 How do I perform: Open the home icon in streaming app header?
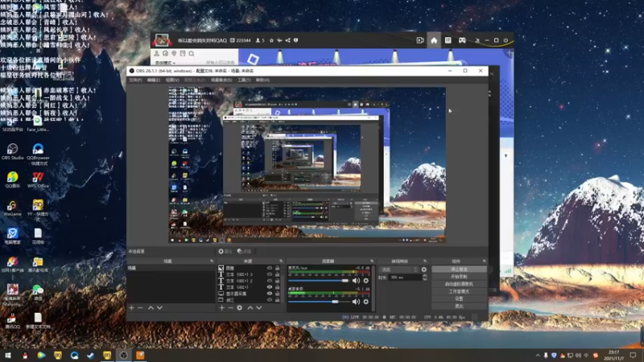pos(434,39)
